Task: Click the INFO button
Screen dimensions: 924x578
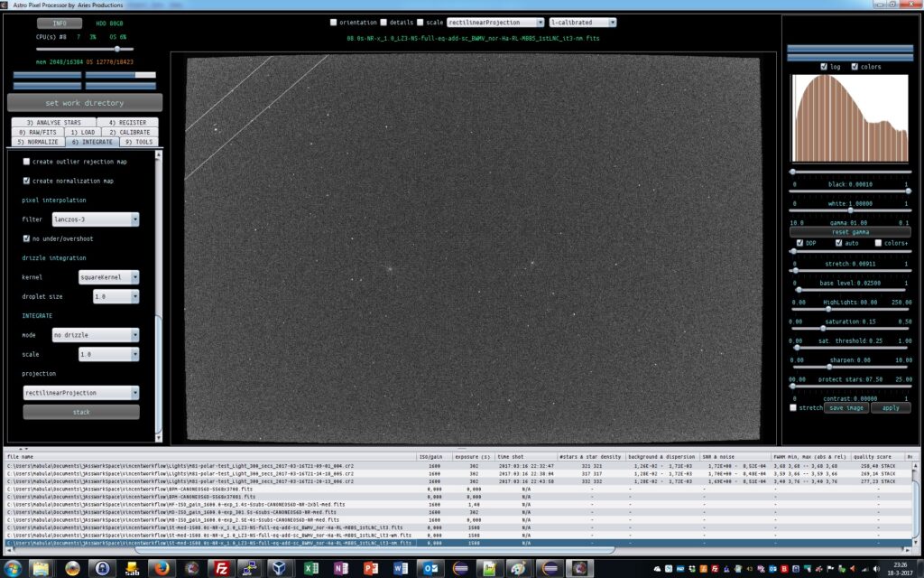Action: click(60, 23)
